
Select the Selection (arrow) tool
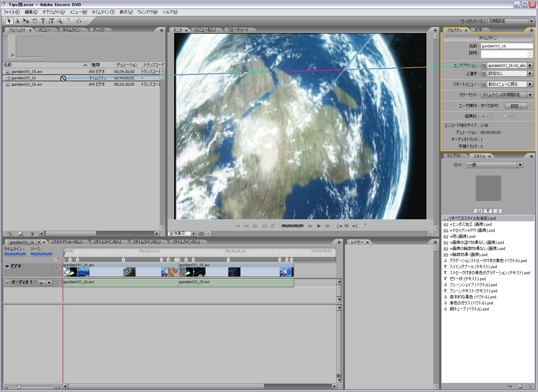pyautogui.click(x=9, y=21)
